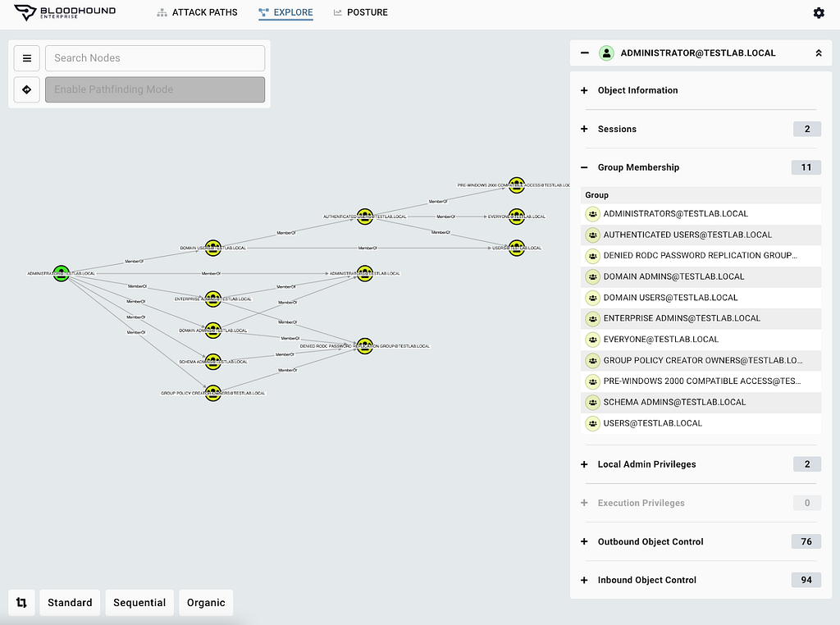Screen dimensions: 840x625
Task: Open the Pathfinding mode icon panel
Action: (x=26, y=89)
